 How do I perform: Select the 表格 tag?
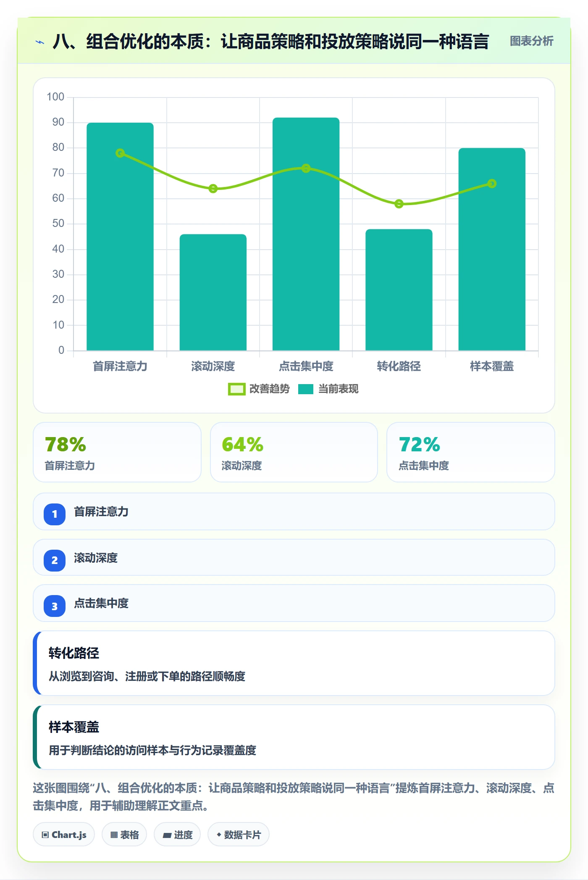pos(124,835)
